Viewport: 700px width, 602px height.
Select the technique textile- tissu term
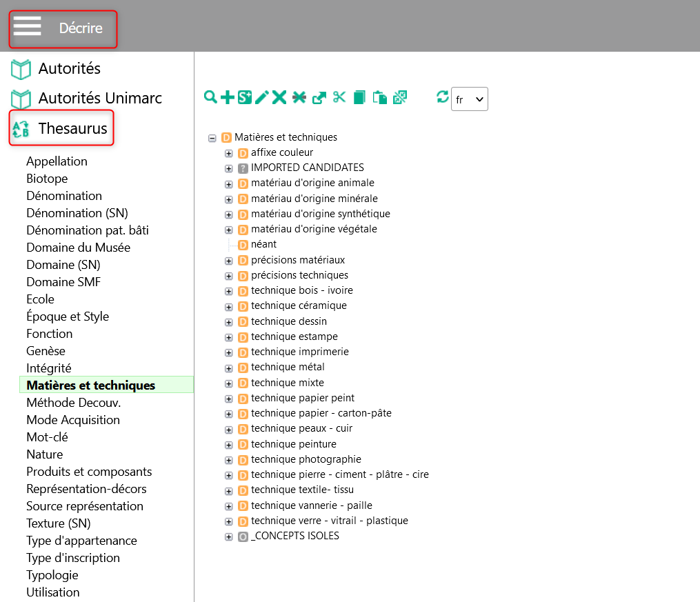pyautogui.click(x=302, y=490)
